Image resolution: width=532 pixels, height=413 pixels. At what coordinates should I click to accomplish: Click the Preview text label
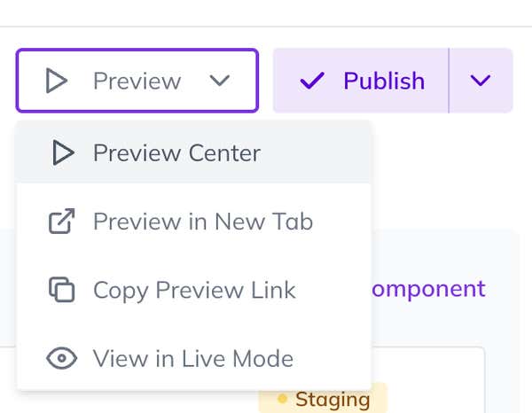point(137,82)
